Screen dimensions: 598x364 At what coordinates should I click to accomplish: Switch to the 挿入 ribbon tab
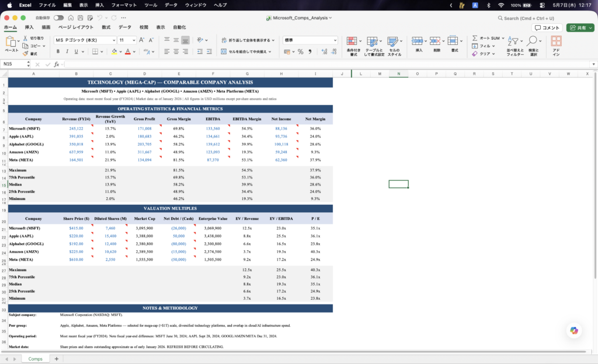pyautogui.click(x=29, y=27)
